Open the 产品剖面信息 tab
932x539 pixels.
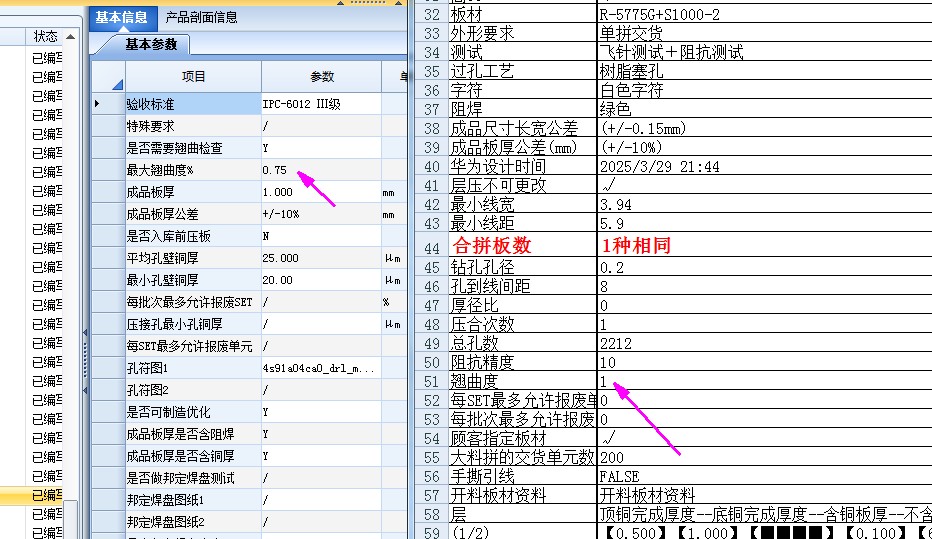point(201,18)
